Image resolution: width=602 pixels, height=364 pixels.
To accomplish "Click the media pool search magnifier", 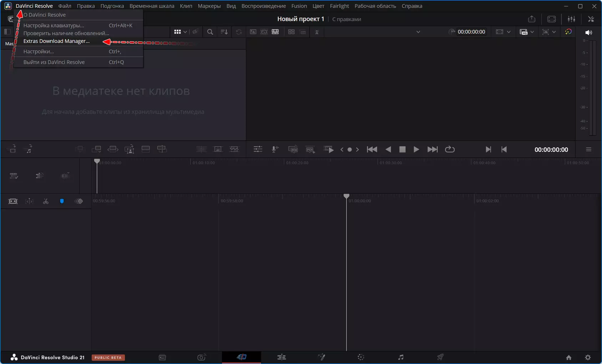I will (210, 32).
